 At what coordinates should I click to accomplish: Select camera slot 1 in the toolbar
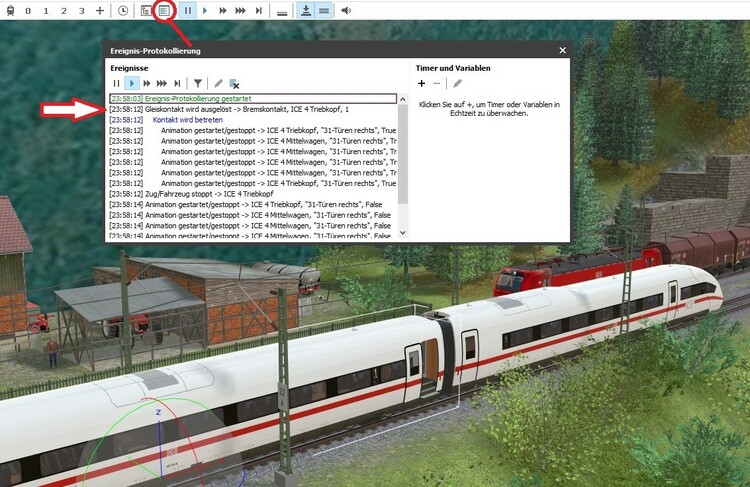tap(46, 11)
